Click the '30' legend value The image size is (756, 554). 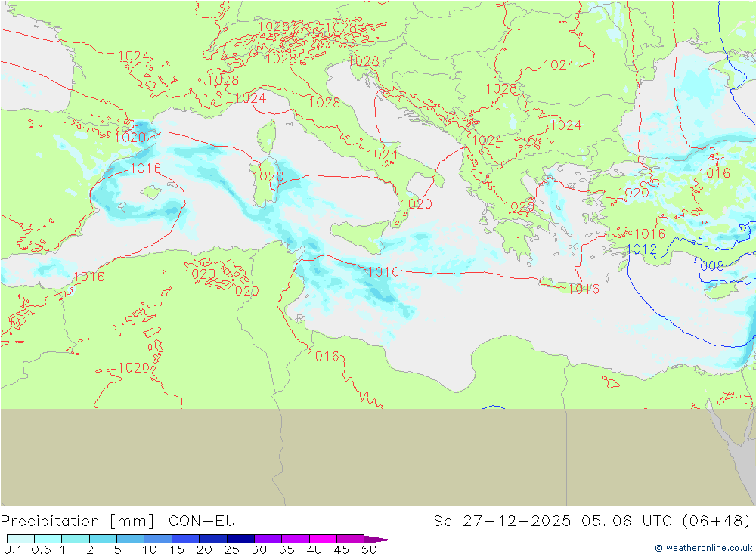click(x=259, y=549)
